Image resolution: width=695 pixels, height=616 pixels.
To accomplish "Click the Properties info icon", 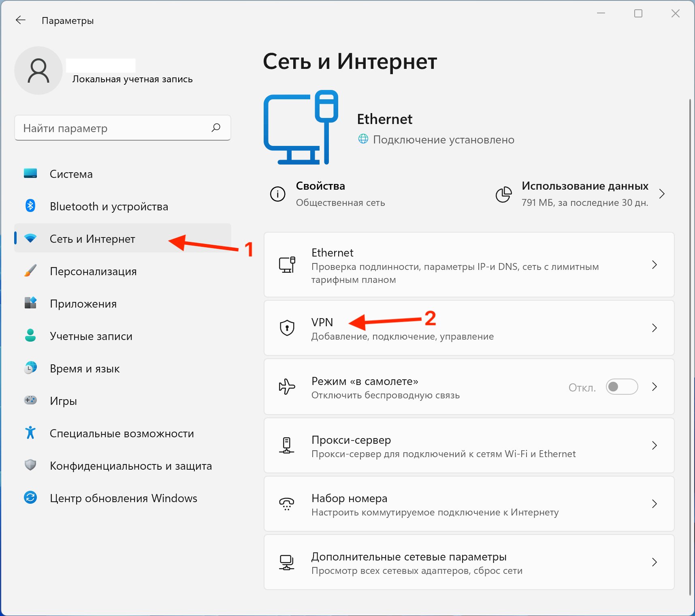I will (x=277, y=194).
